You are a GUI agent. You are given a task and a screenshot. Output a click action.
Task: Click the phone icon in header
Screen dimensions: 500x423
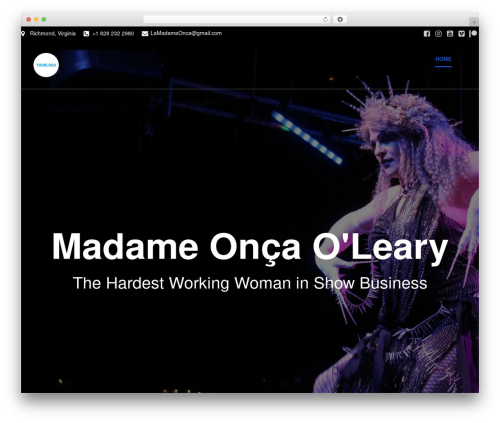point(86,34)
